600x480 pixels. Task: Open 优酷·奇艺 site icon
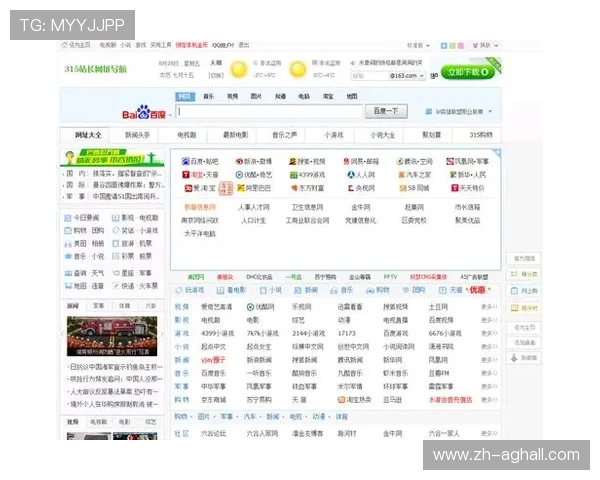239,175
